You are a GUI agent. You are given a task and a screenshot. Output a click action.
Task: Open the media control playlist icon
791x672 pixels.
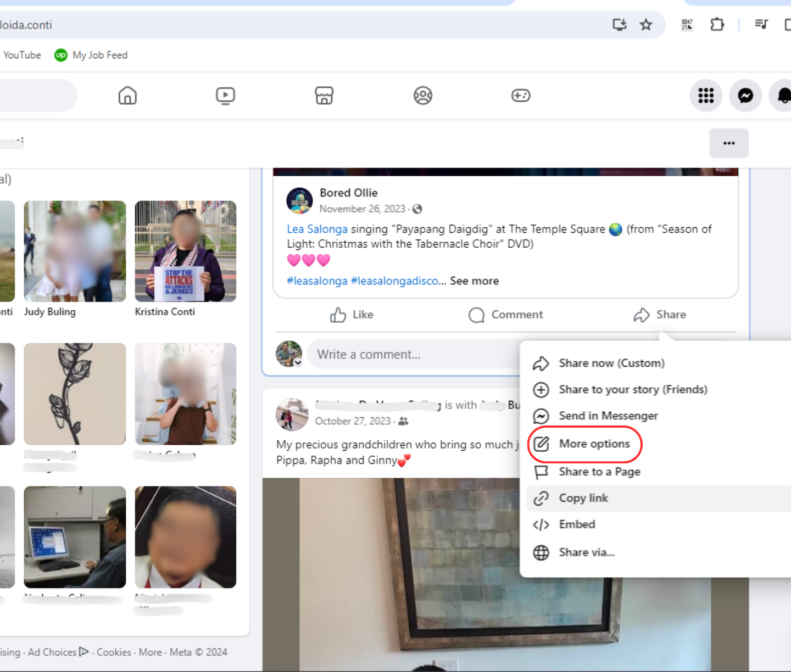coord(761,24)
